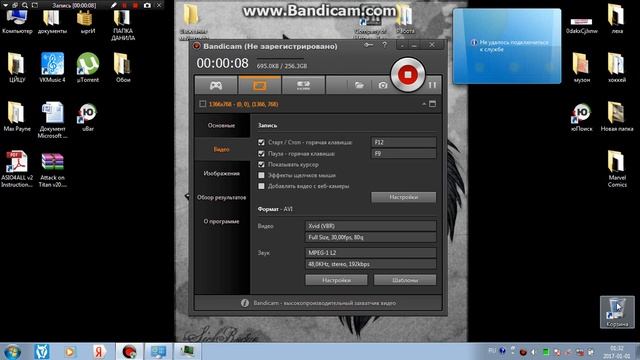Stop recording with the big red button
640x360 pixels.
(407, 75)
